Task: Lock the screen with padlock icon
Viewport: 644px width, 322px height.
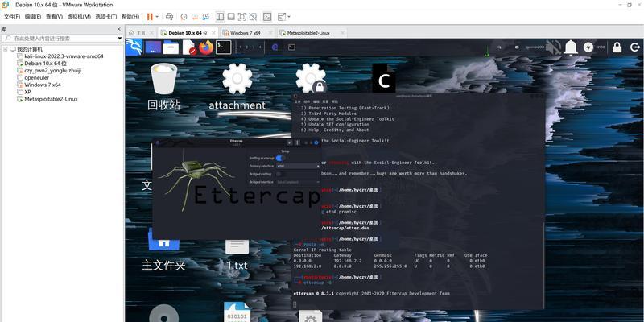Action: pos(617,47)
